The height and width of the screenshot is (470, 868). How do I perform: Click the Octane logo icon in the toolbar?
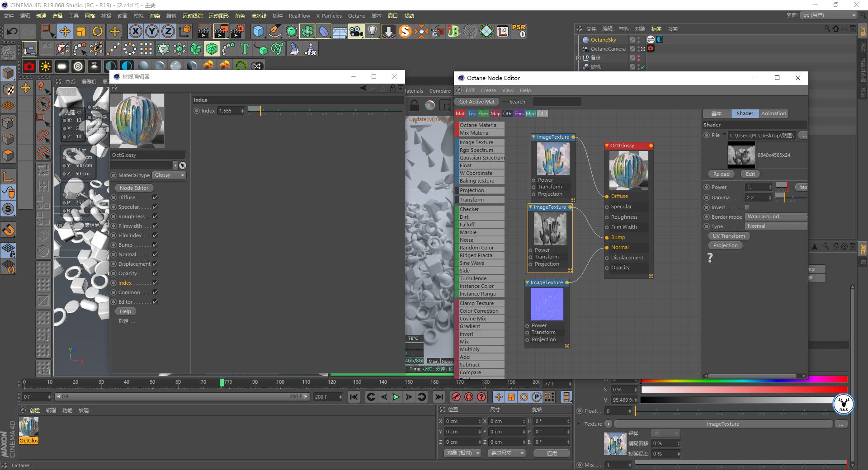tap(406, 31)
